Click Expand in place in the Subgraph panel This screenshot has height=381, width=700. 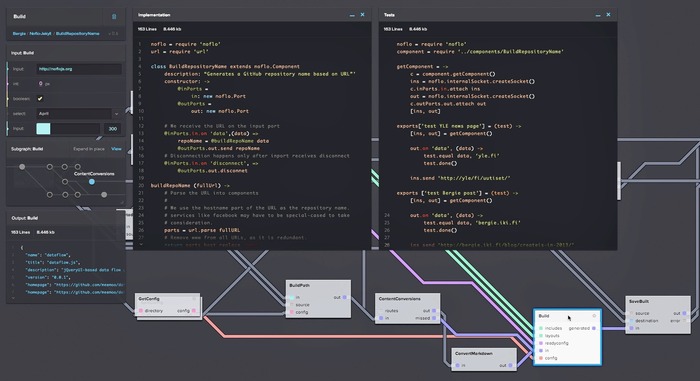coord(89,149)
